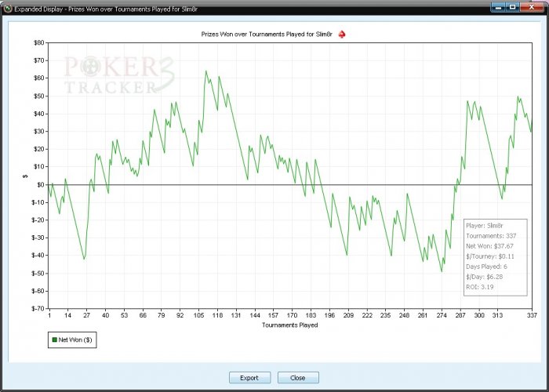This screenshot has height=392, width=549.
Task: Click the window icon in the title bar
Action: click(7, 6)
